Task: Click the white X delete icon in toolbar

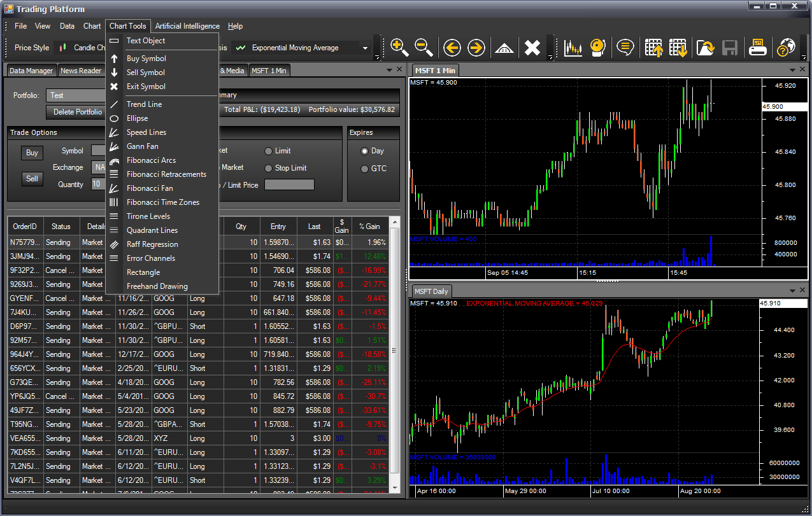Action: (532, 48)
